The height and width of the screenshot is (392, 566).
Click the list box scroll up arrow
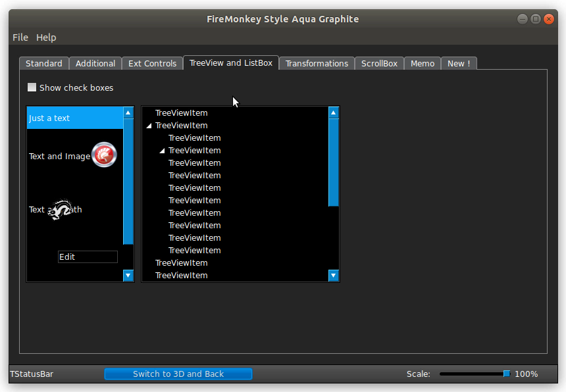(128, 113)
